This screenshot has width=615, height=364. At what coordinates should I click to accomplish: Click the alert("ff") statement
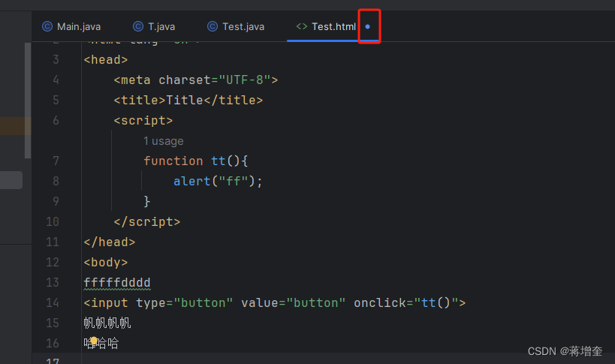click(x=218, y=181)
